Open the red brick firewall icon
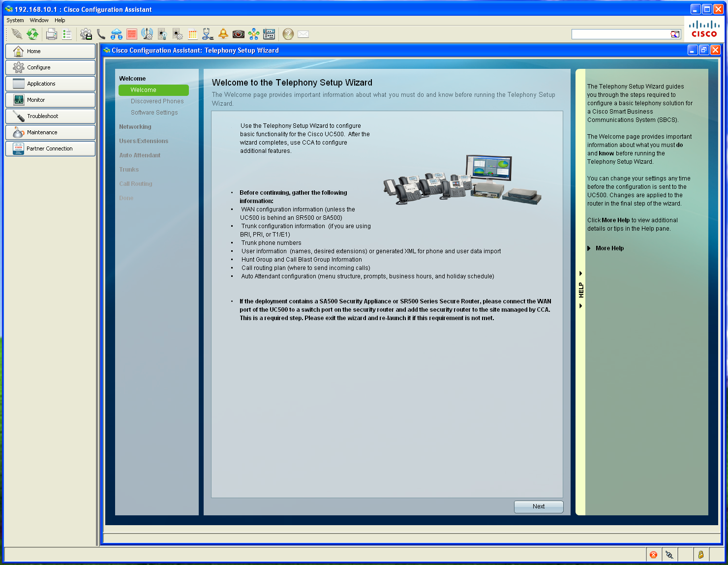The image size is (728, 565). [x=131, y=34]
